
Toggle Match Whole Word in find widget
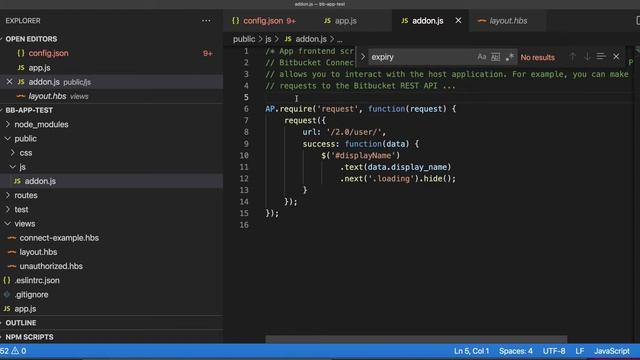coord(496,57)
